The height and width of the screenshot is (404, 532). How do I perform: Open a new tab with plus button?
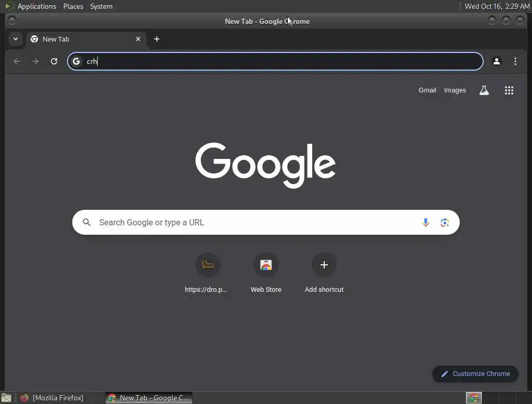pyautogui.click(x=157, y=39)
